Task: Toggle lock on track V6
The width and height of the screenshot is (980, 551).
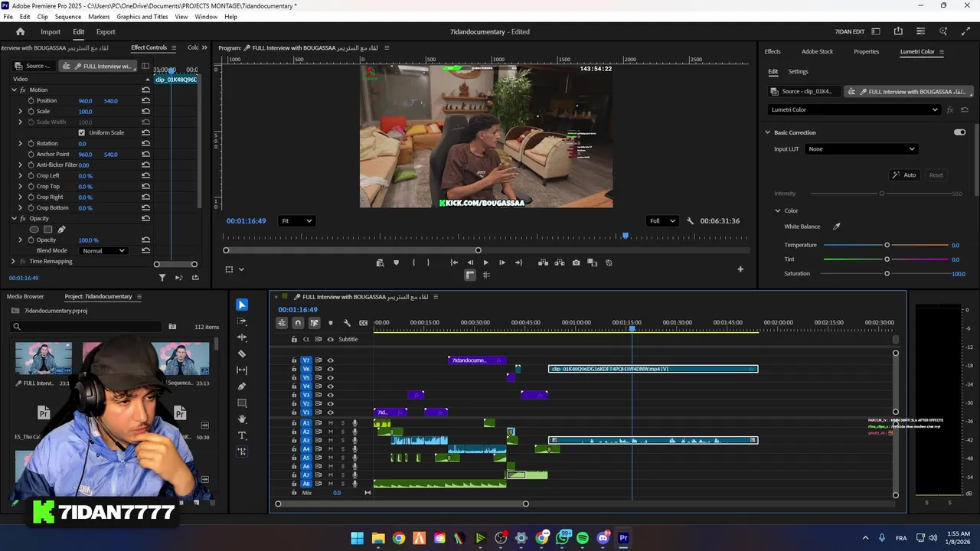Action: (293, 369)
